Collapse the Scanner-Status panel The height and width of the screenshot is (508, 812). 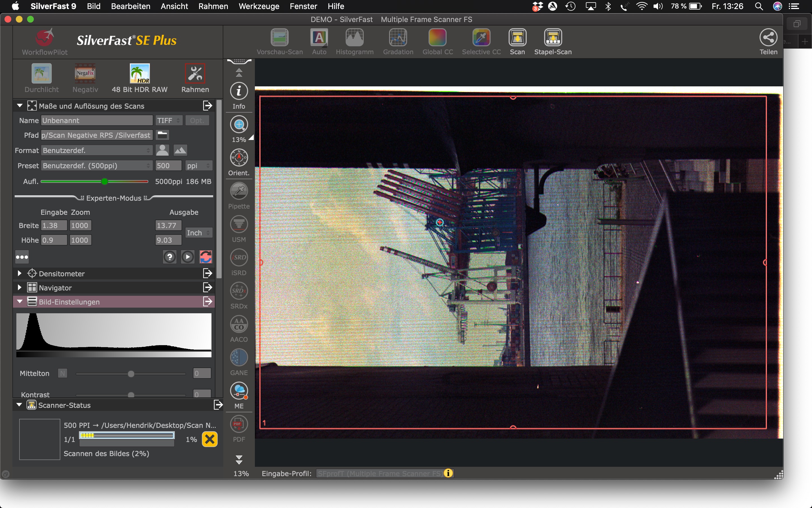coord(19,405)
